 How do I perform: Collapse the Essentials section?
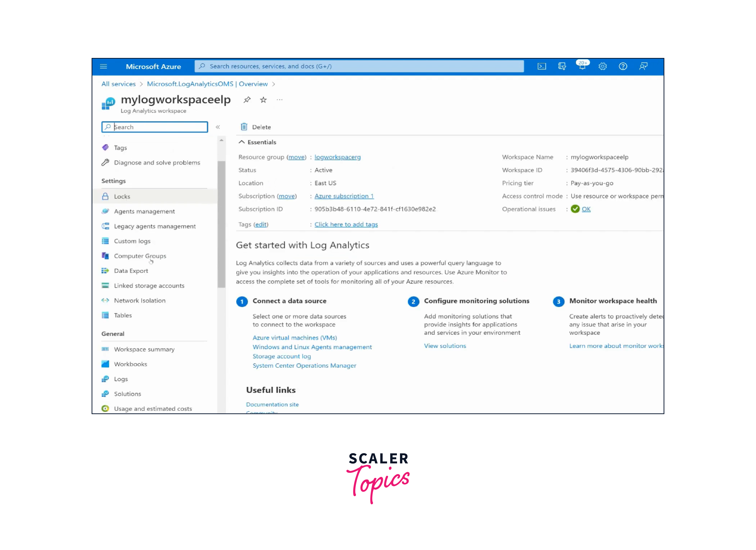[x=242, y=142]
